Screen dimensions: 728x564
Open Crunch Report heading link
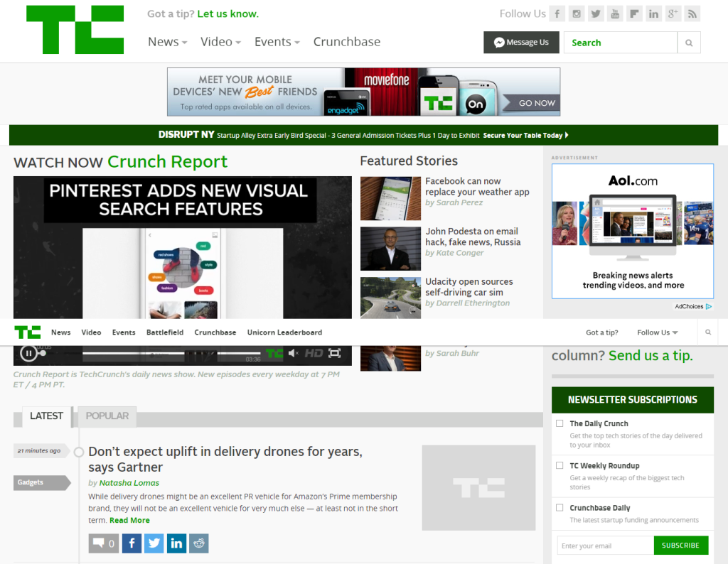pos(168,162)
